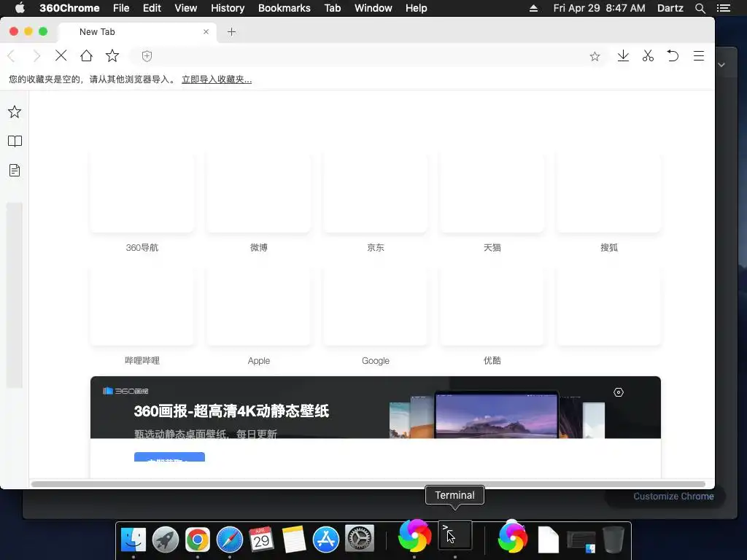Viewport: 747px width, 560px height.
Task: Open the Edit menu
Action: (x=152, y=8)
